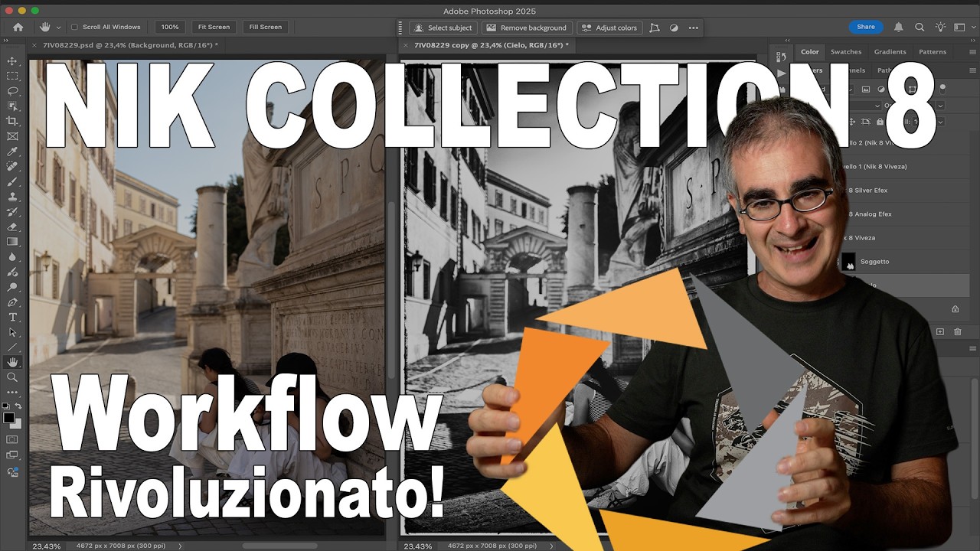The image size is (980, 551).
Task: Open the layer Opacity dropdown arrow
Action: (940, 106)
